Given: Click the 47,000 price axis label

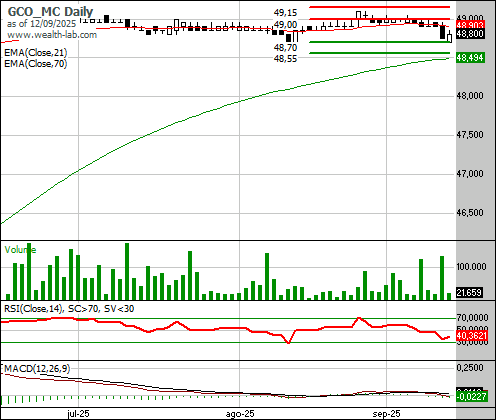Looking at the screenshot, I should (x=470, y=174).
